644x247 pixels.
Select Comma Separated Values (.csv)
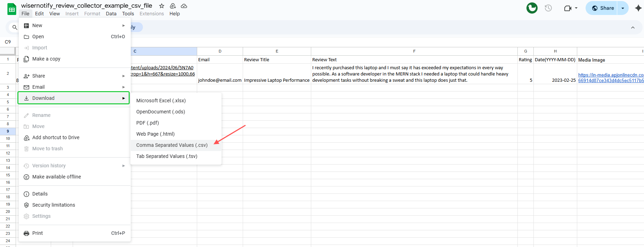coord(172,145)
